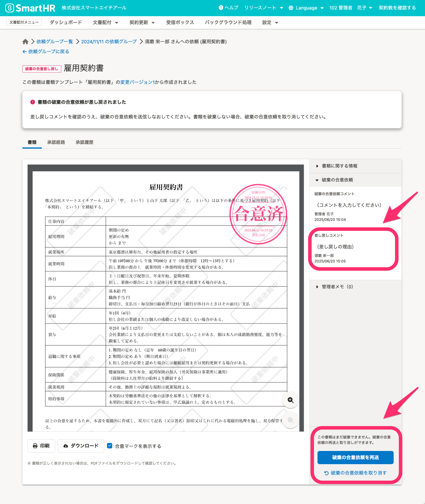Screen dimensions: 425x504
Task: Switch to the 承認履歴 tab
Action: [84, 142]
